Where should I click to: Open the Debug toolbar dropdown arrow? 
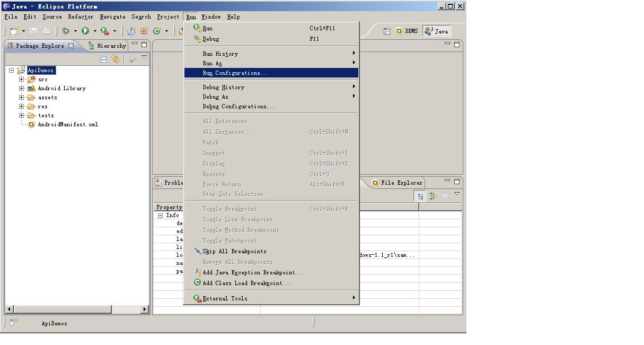coord(75,31)
